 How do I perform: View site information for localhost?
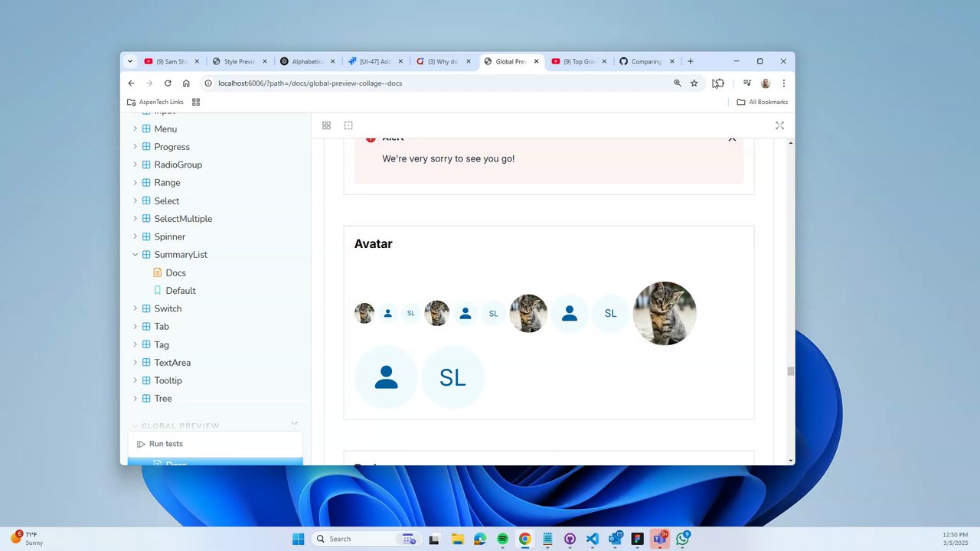[208, 83]
